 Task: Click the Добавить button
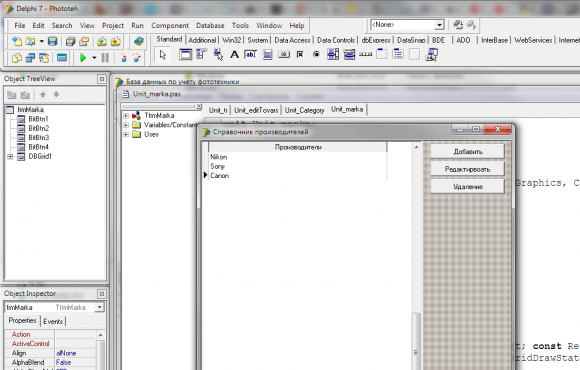click(x=467, y=152)
